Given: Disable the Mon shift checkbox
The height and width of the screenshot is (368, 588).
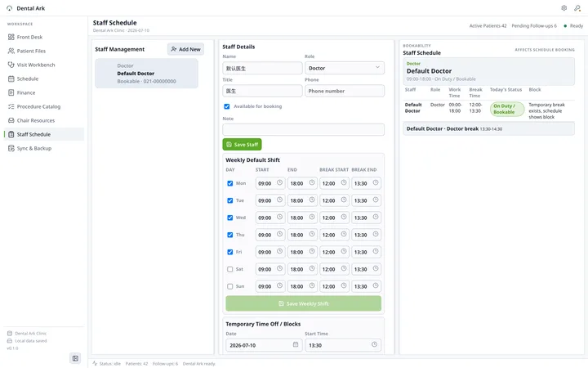Looking at the screenshot, I should tap(229, 184).
